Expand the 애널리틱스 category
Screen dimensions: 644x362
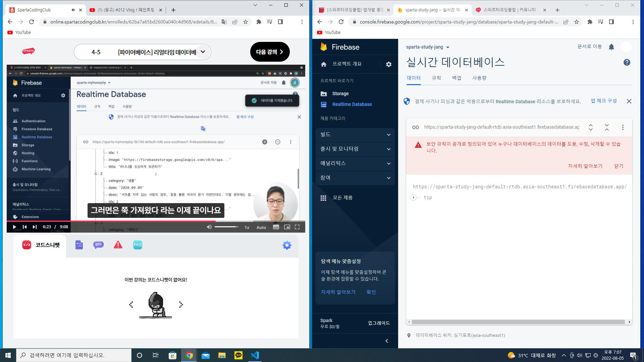coord(355,163)
